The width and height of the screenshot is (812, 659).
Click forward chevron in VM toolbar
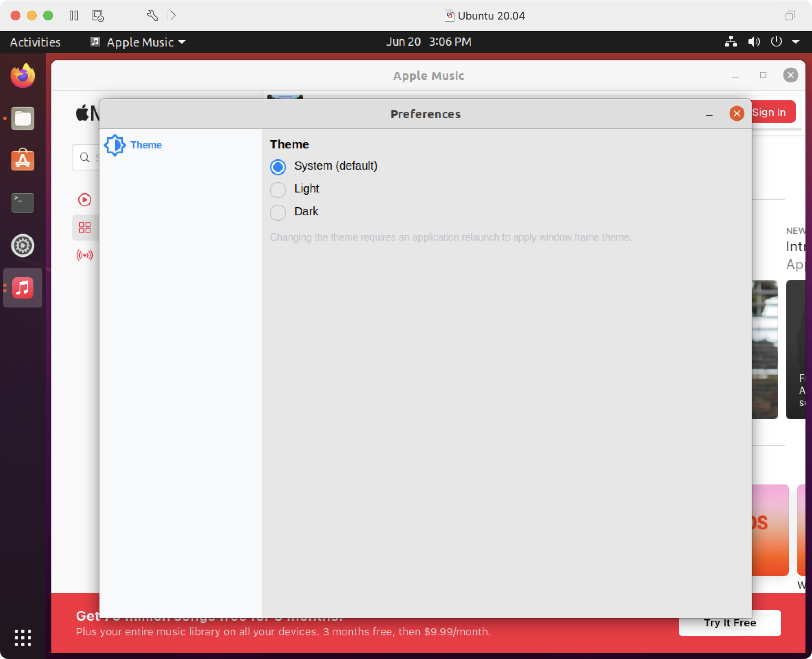point(173,15)
